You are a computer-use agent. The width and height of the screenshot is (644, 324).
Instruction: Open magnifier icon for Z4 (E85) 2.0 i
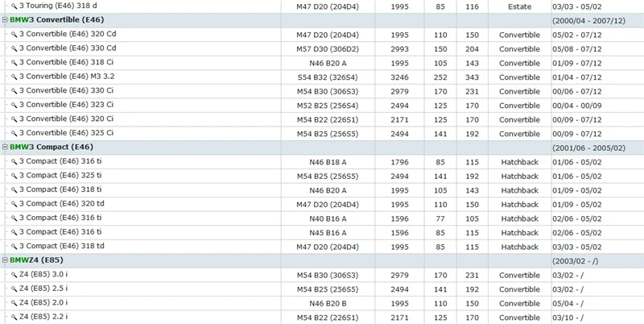click(14, 303)
